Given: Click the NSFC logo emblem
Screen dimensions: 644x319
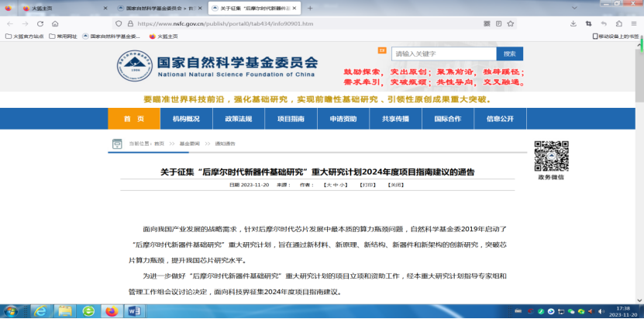Looking at the screenshot, I should point(134,64).
